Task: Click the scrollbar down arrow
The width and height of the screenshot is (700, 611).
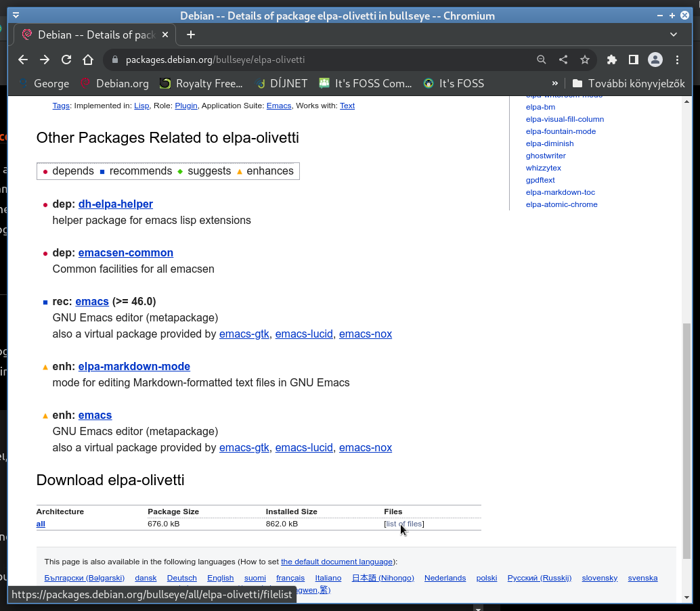Action: [x=686, y=597]
